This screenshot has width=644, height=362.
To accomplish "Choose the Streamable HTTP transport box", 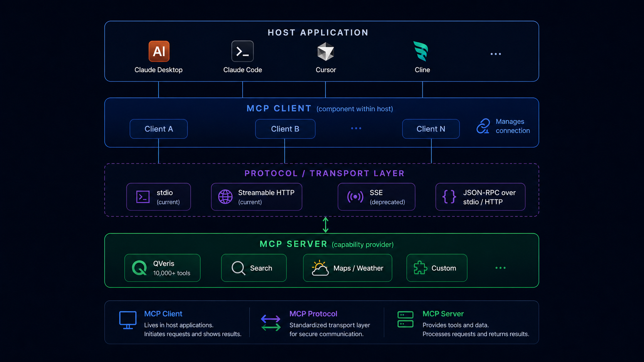I will (x=257, y=197).
